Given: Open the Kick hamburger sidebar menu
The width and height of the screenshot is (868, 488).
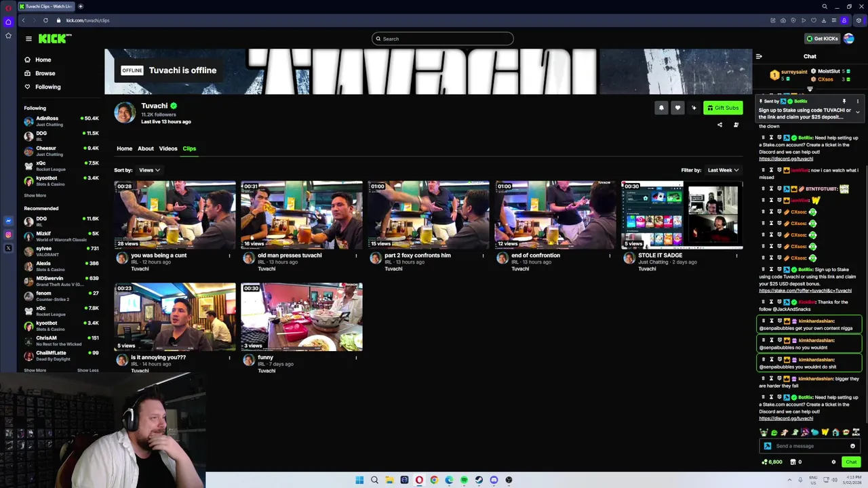Looking at the screenshot, I should click(x=28, y=39).
